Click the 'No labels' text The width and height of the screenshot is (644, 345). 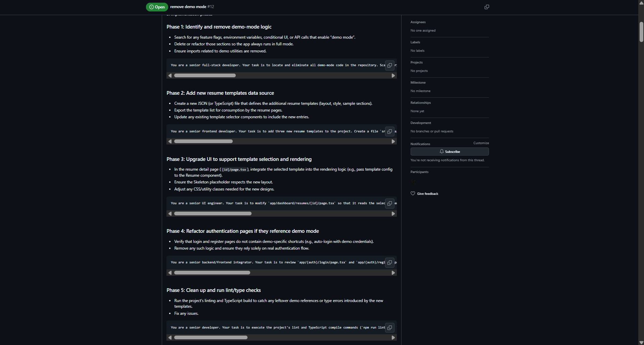click(x=417, y=51)
